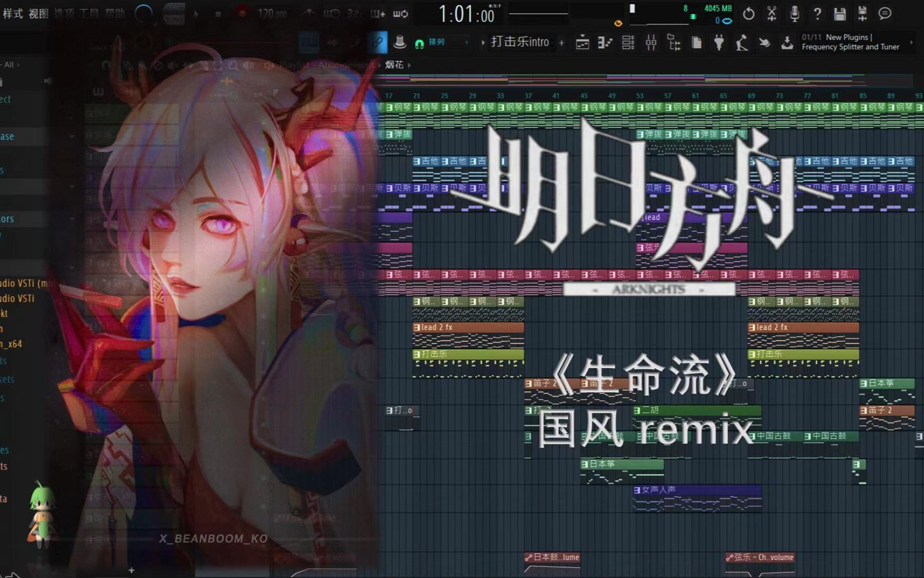Toggle wait for input before playing
The width and height of the screenshot is (924, 578).
click(332, 14)
